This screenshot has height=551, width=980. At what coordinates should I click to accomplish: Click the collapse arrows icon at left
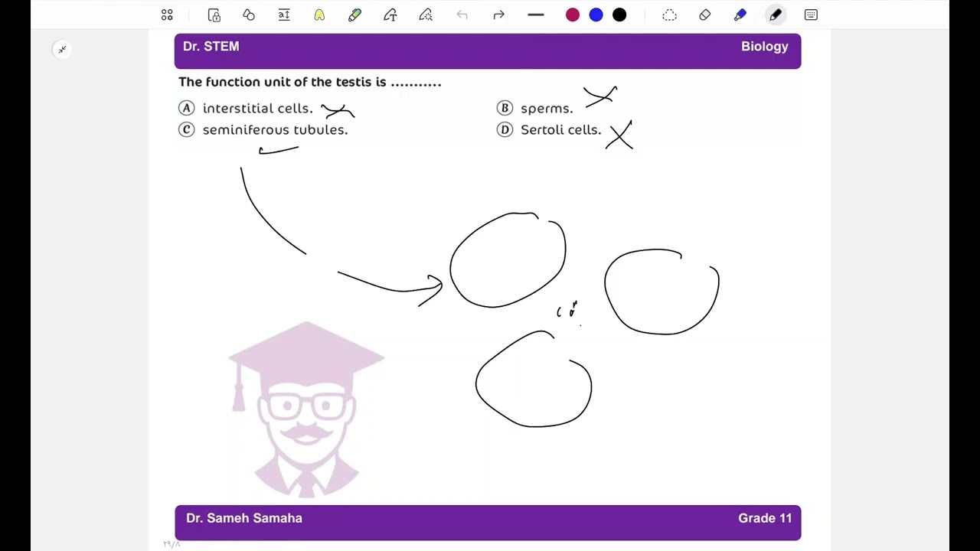click(x=62, y=50)
